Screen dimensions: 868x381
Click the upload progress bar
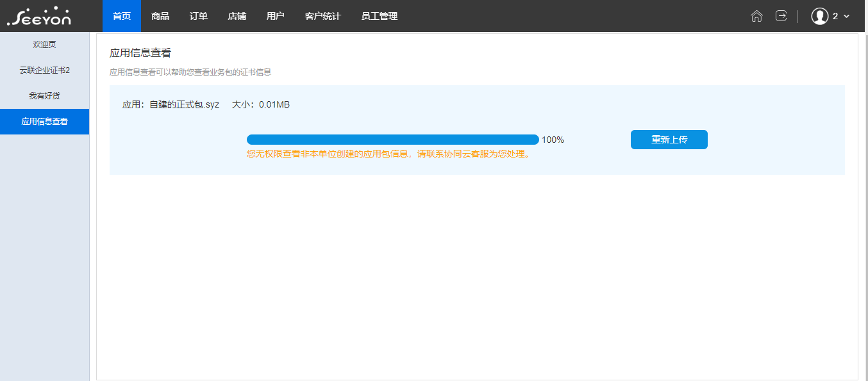tap(393, 140)
